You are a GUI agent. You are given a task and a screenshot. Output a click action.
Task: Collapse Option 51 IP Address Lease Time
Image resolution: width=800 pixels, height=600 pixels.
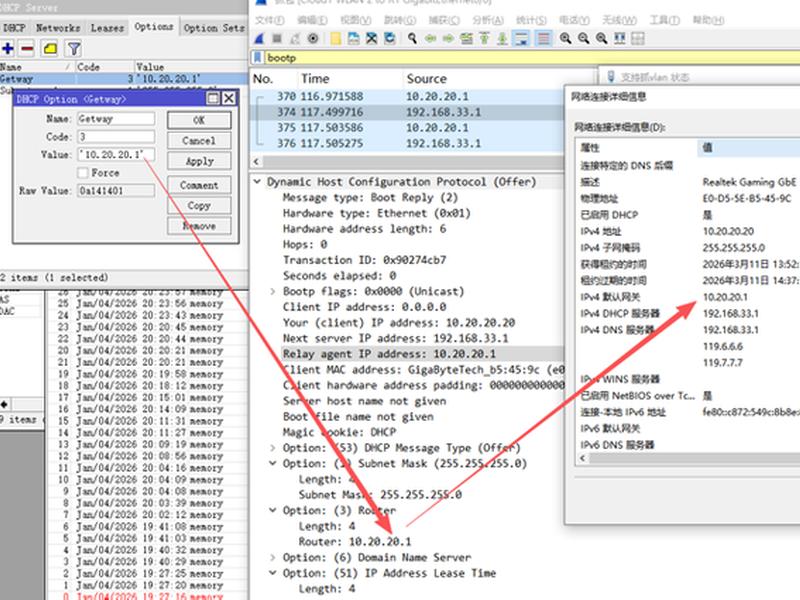273,573
